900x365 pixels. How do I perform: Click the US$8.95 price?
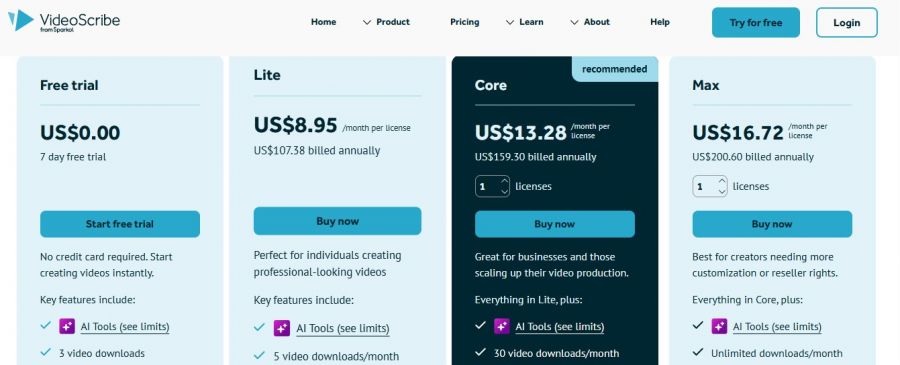(296, 124)
